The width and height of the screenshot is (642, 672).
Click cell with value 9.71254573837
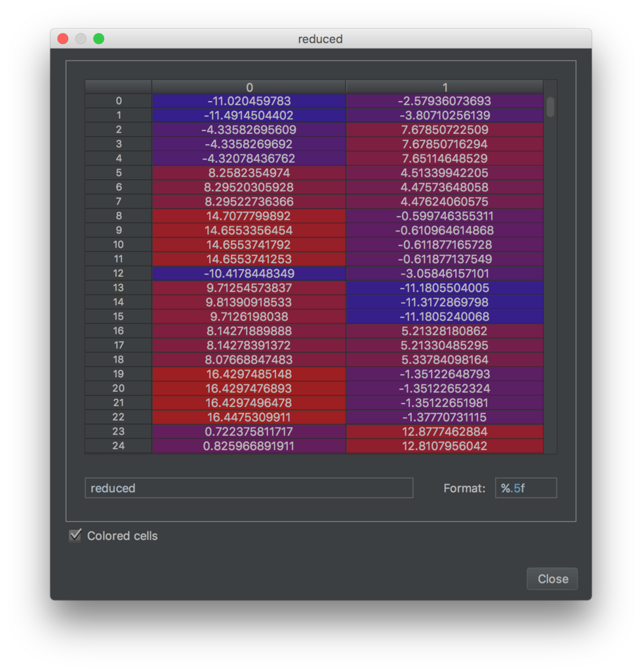tap(249, 287)
